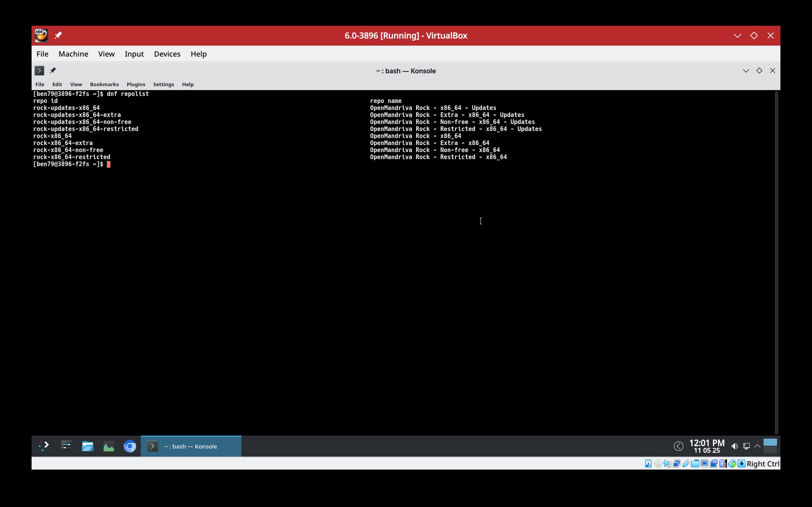Switch to the second virtual desktop in pager

(770, 450)
